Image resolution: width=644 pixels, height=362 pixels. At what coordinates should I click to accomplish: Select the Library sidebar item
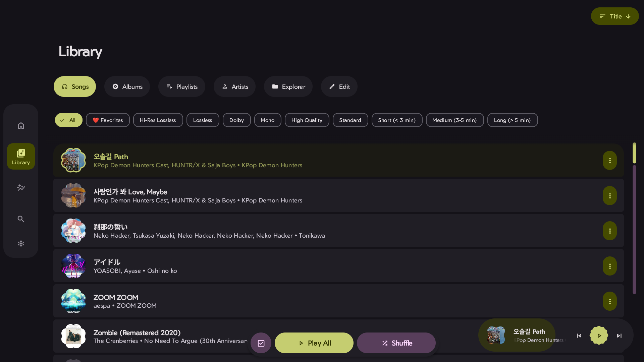(x=21, y=157)
